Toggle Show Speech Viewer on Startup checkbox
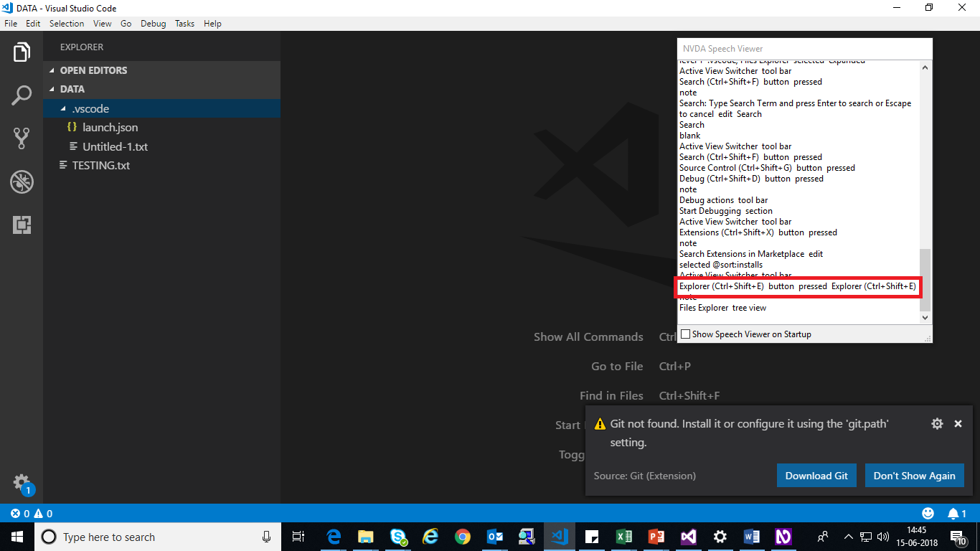The height and width of the screenshot is (551, 980). coord(685,334)
